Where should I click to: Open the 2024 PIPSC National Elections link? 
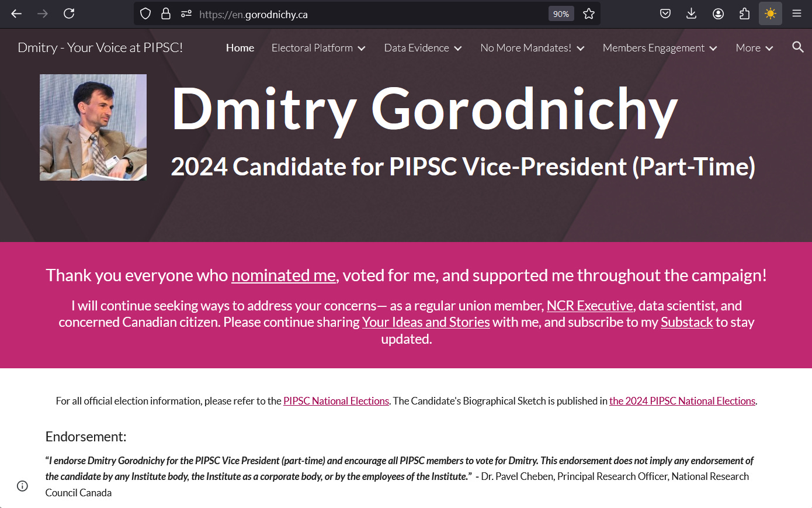(x=682, y=401)
